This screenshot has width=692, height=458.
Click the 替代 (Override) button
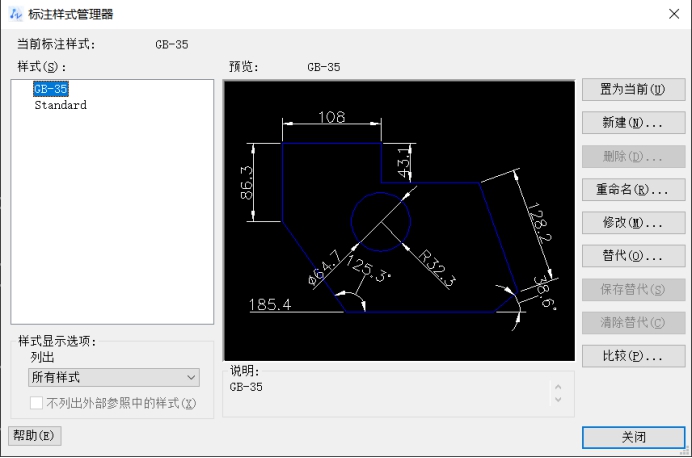pos(633,255)
